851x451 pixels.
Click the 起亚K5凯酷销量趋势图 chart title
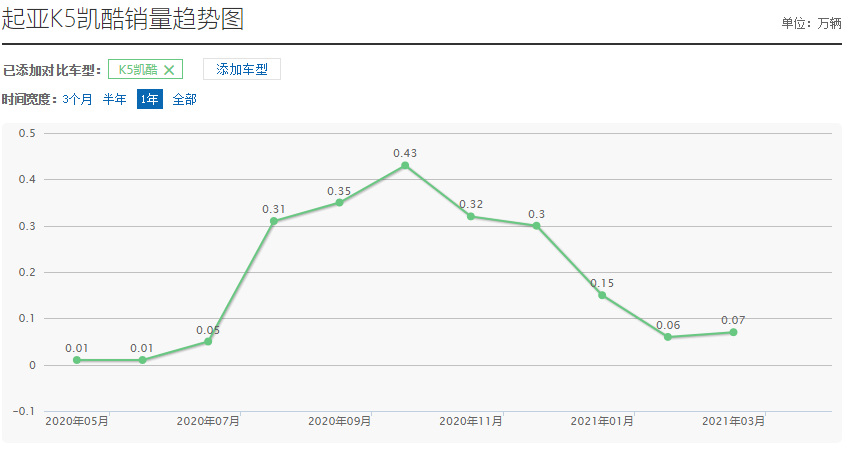pyautogui.click(x=123, y=18)
